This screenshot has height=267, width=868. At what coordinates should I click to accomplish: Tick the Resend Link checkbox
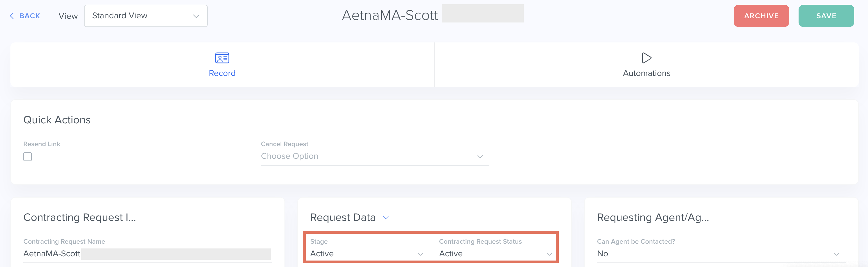(x=28, y=157)
